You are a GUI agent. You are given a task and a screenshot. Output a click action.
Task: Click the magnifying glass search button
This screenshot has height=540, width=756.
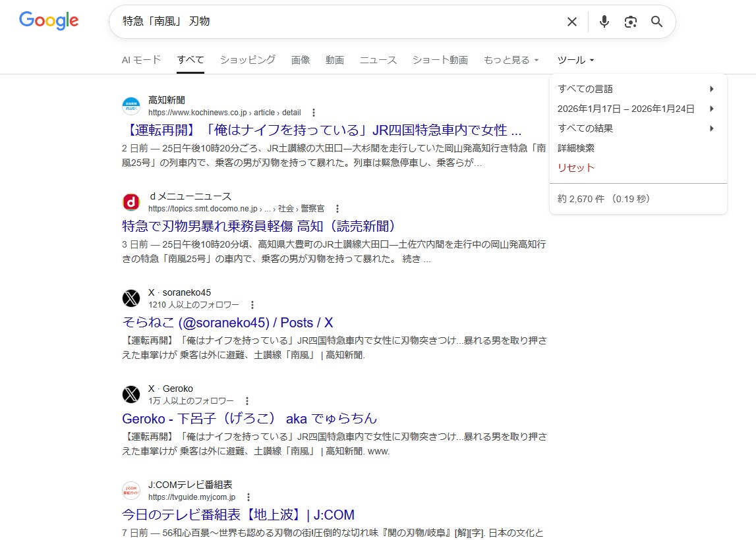[656, 22]
